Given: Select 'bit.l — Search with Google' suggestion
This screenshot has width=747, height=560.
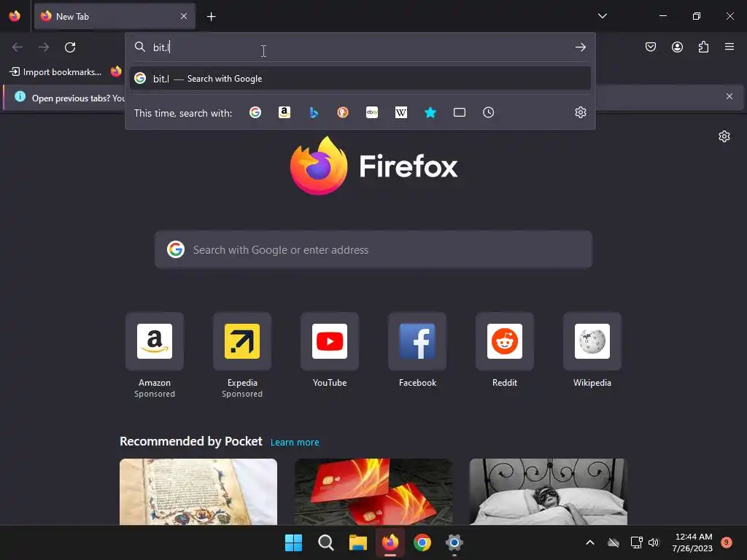Looking at the screenshot, I should click(360, 79).
